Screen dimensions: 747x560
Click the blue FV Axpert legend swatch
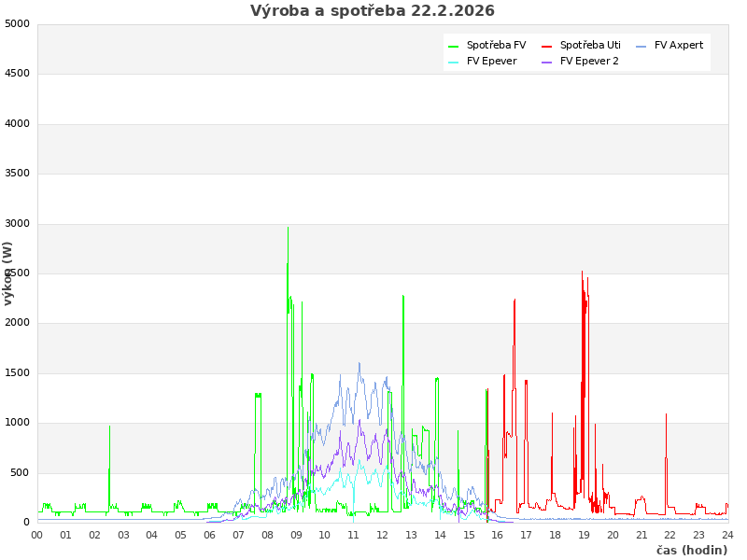[641, 46]
